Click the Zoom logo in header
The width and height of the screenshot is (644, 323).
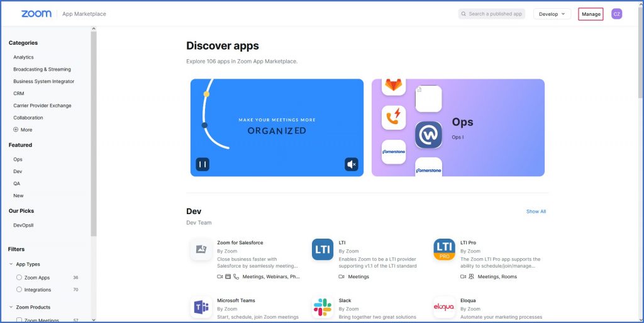click(x=36, y=14)
